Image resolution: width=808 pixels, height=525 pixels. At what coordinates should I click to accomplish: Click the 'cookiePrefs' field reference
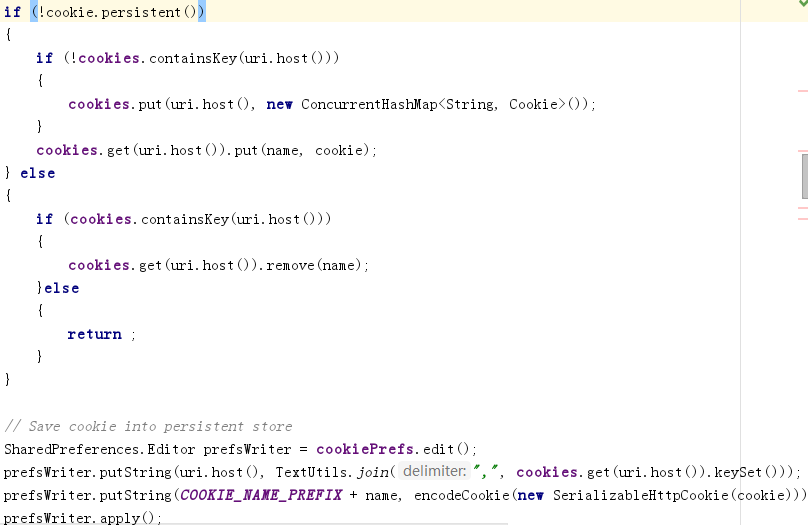365,449
